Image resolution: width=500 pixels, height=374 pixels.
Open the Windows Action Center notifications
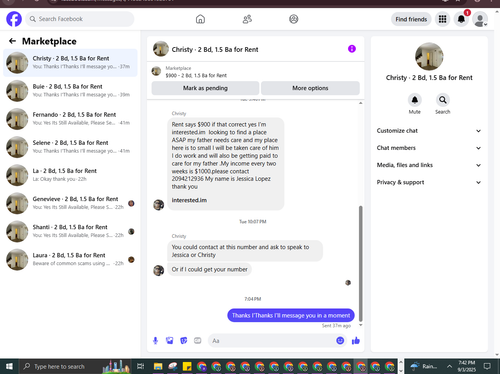(x=487, y=367)
